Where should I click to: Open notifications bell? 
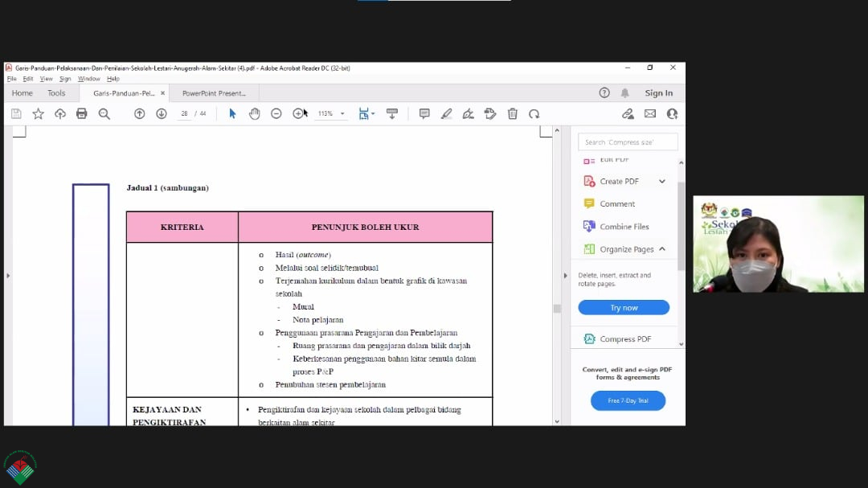[625, 93]
